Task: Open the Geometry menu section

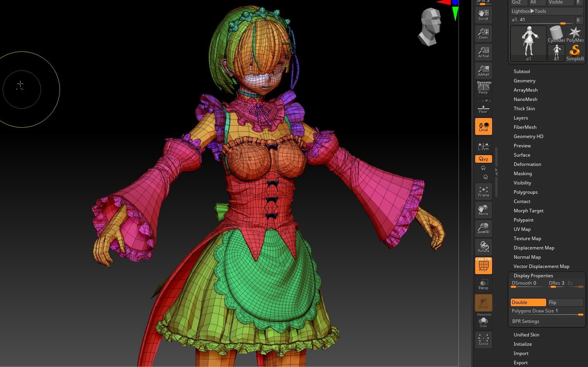Action: [524, 81]
